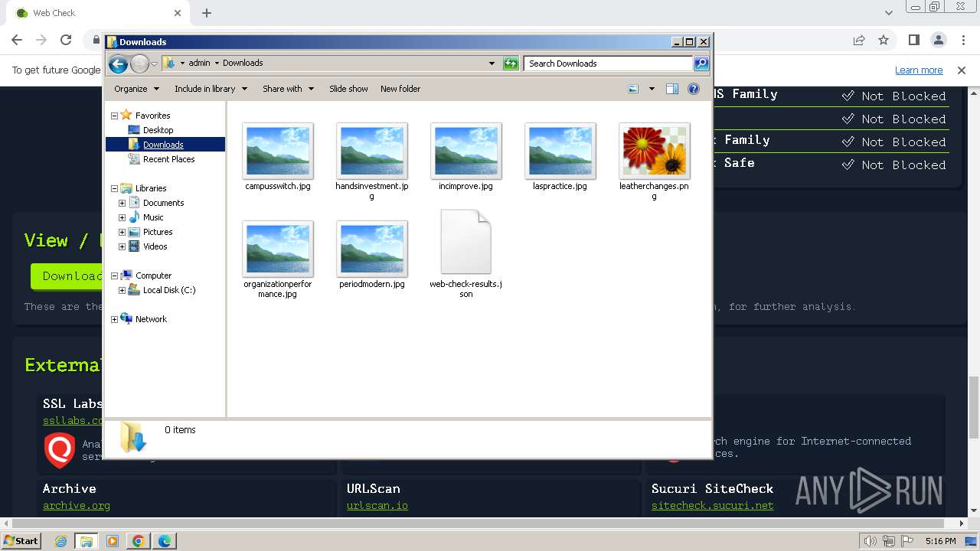980x551 pixels.
Task: Click the Explorer help question mark icon
Action: 694,89
